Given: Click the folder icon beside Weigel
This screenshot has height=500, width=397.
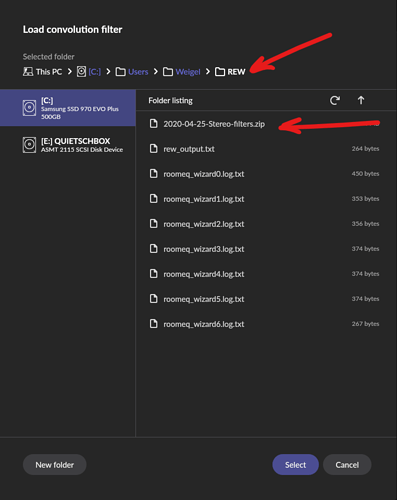Looking at the screenshot, I should (168, 72).
